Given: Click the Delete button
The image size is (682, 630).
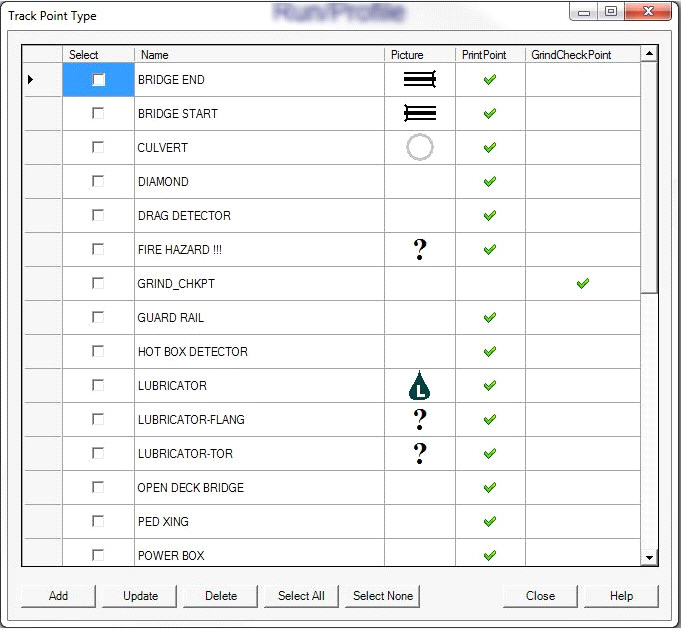Looking at the screenshot, I should [221, 596].
